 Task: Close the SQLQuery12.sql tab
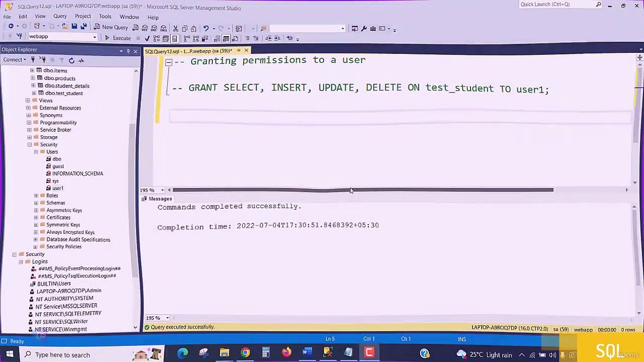point(246,51)
